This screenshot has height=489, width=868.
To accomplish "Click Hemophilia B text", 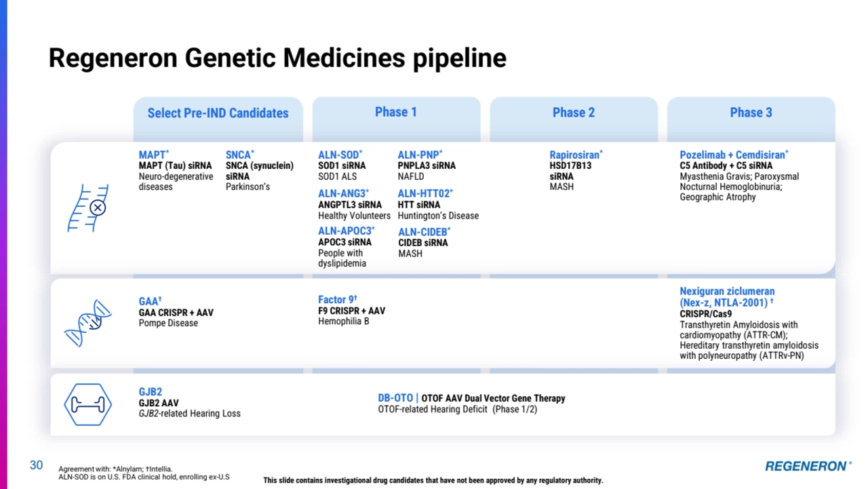I will (x=344, y=321).
